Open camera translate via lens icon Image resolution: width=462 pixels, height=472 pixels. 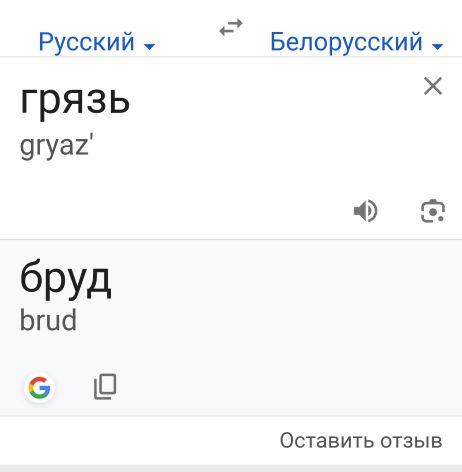pyautogui.click(x=433, y=211)
